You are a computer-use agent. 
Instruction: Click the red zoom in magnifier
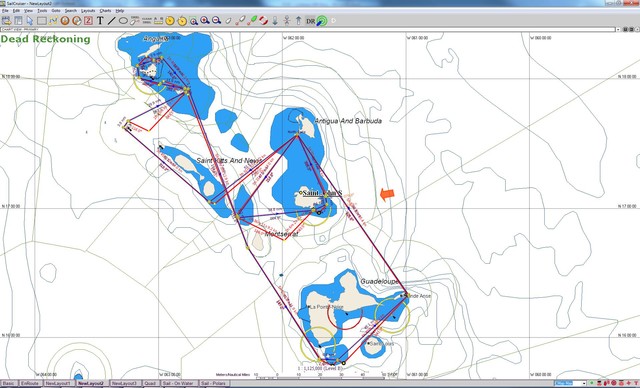pos(204,20)
